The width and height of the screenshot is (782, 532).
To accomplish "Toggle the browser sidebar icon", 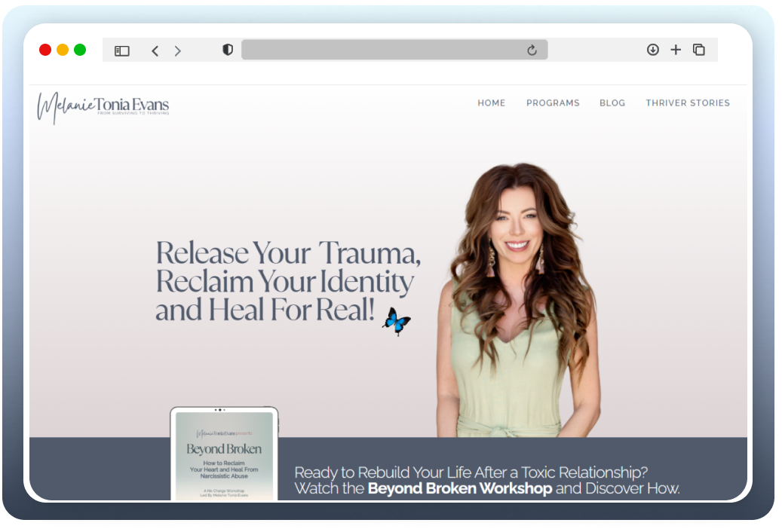I will [121, 50].
